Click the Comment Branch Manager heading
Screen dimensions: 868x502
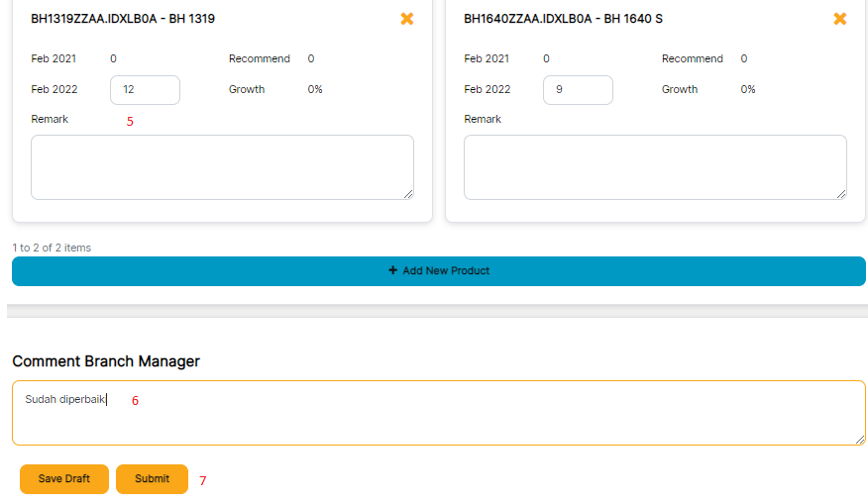106,361
